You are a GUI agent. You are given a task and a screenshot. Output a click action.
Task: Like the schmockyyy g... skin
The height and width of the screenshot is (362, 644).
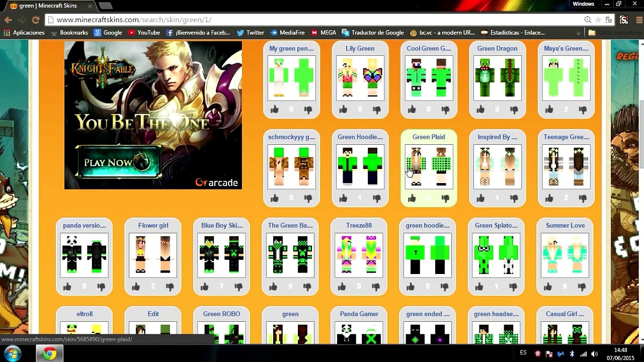tap(275, 198)
